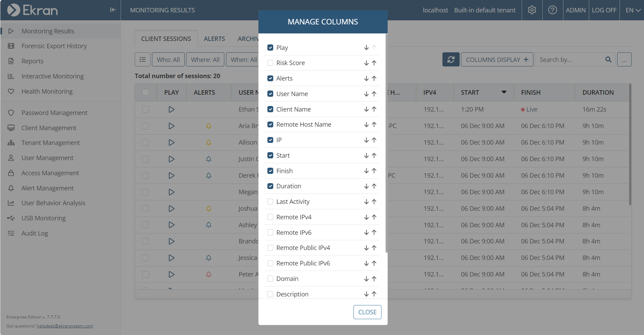Click the help question mark icon
644x335 pixels.
point(552,10)
